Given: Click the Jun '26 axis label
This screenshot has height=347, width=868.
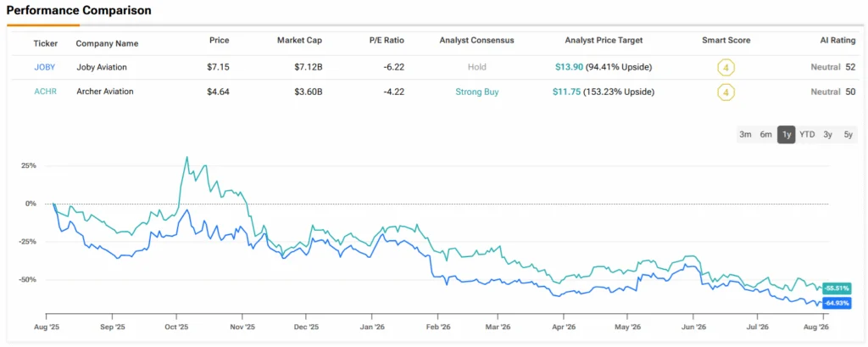Looking at the screenshot, I should pyautogui.click(x=693, y=327).
